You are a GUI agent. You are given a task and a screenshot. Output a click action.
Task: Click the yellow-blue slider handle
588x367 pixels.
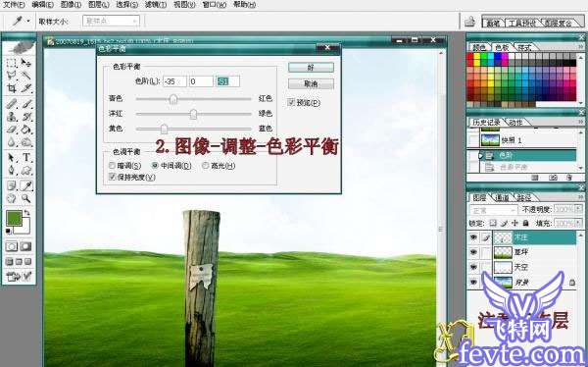pos(164,129)
